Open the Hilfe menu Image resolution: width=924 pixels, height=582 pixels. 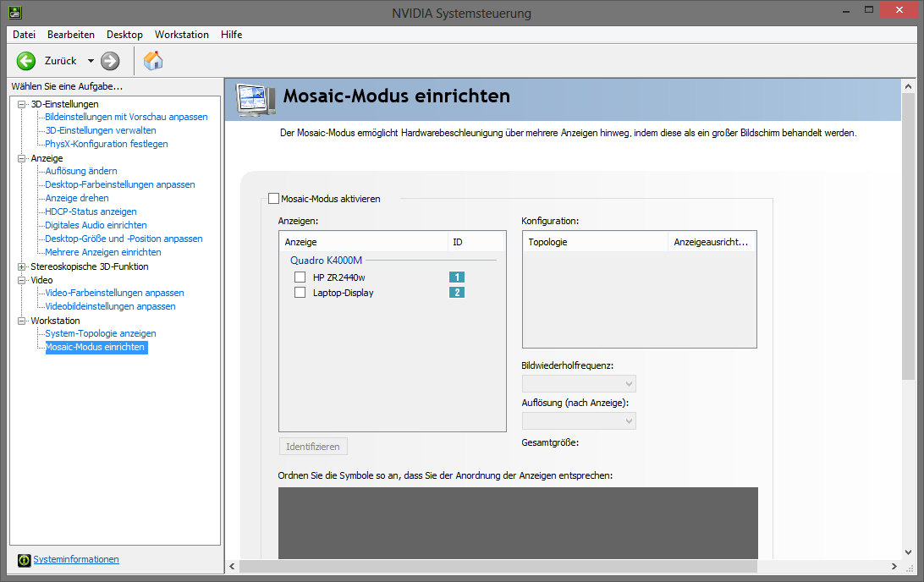click(232, 34)
